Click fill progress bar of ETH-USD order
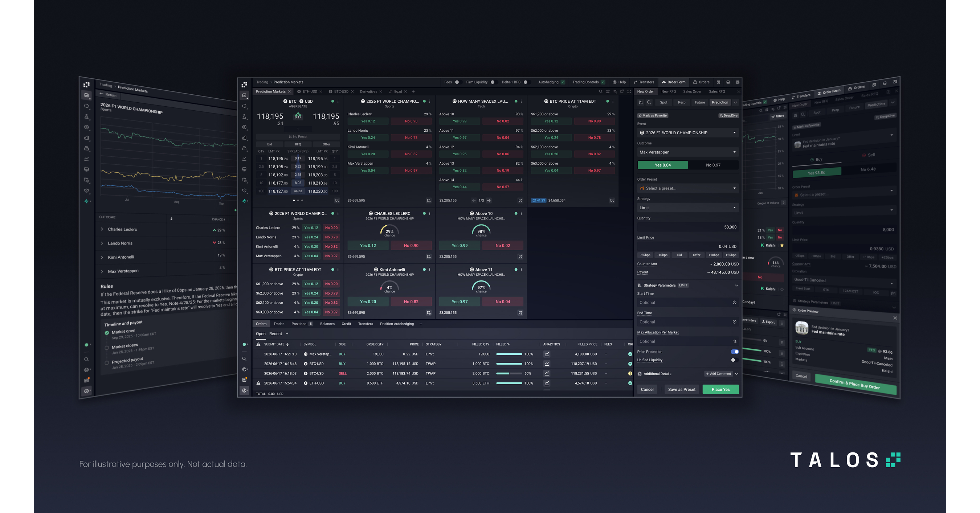The height and width of the screenshot is (513, 980). point(509,383)
